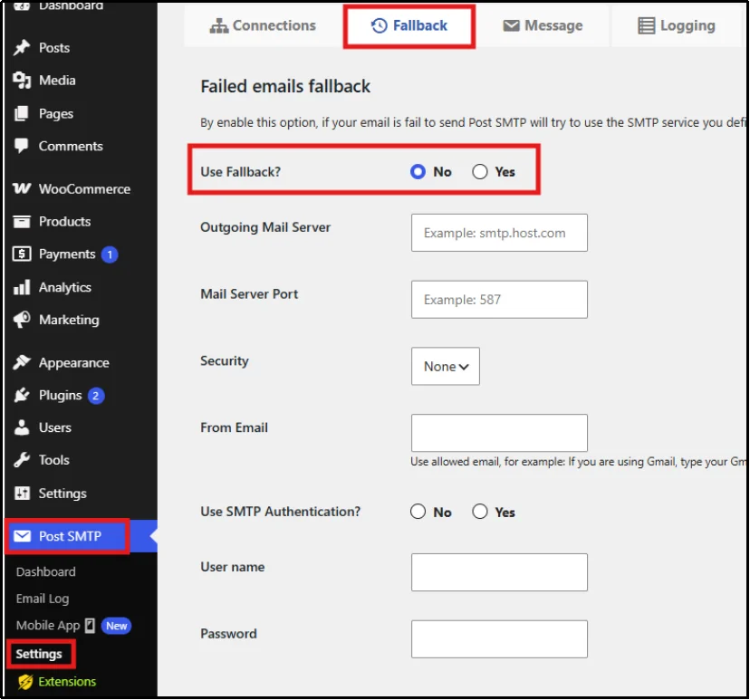
Task: Click the Appearance brush icon
Action: [x=22, y=362]
